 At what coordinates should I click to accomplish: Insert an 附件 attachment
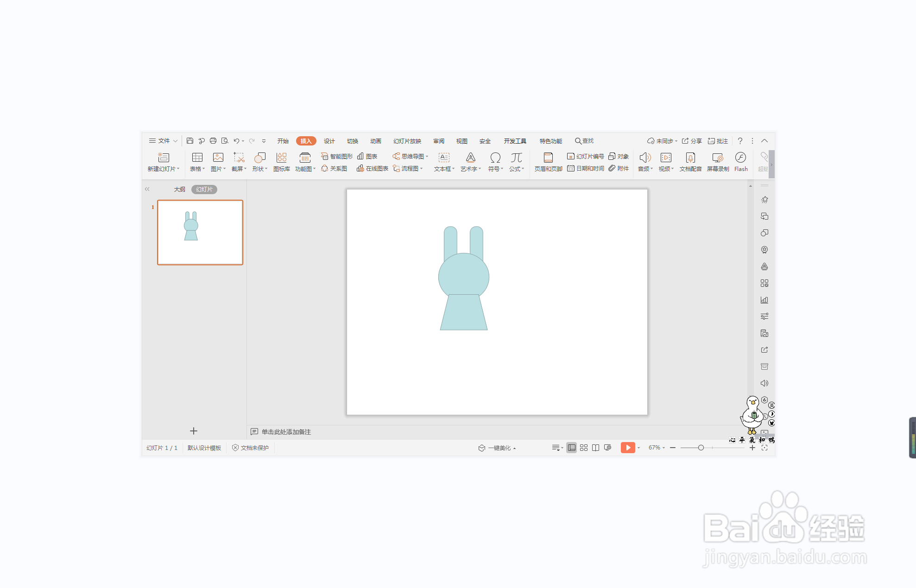coord(619,169)
